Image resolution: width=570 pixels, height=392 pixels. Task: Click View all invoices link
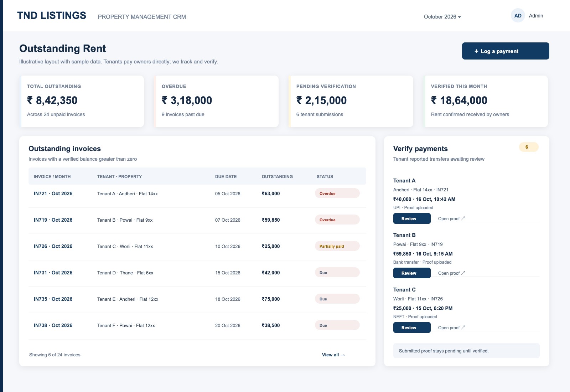(x=333, y=355)
